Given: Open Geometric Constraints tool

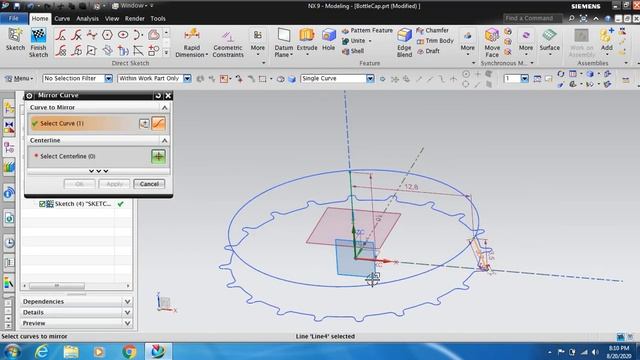Looking at the screenshot, I should 228,44.
